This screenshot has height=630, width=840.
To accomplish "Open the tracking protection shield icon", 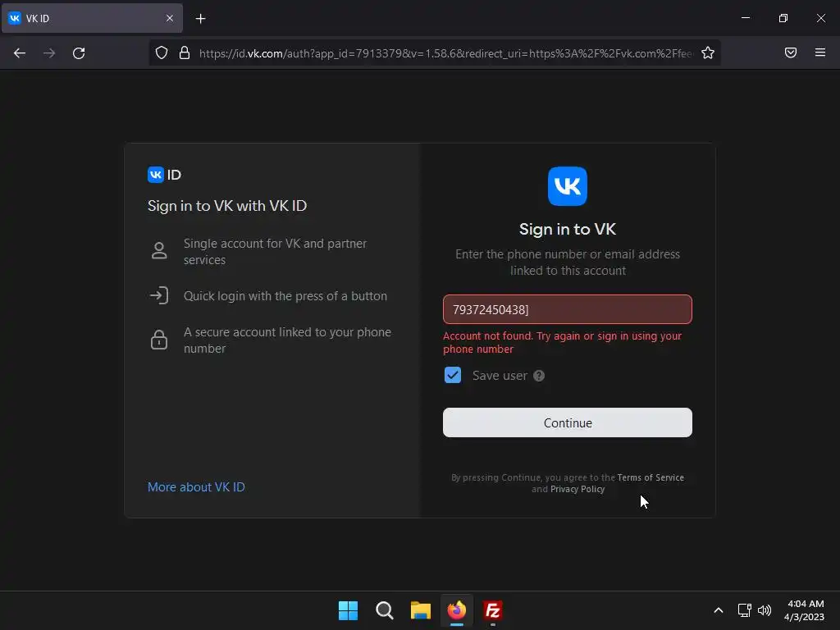I will point(162,52).
